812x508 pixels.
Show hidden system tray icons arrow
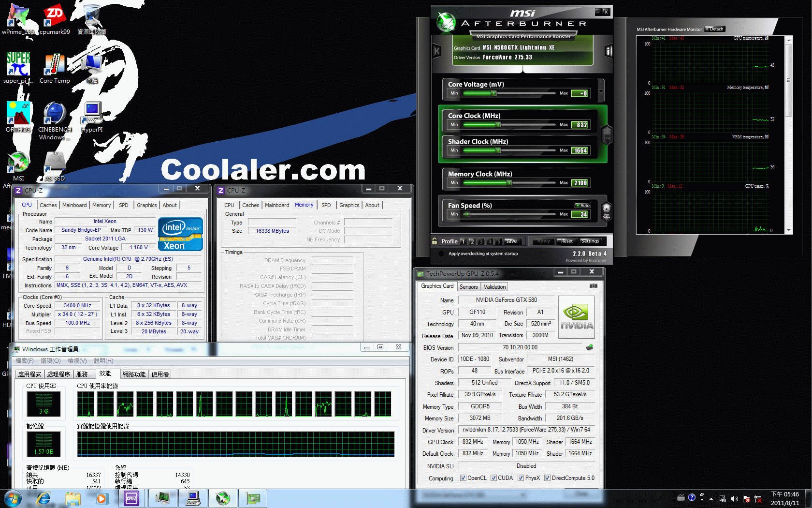coord(711,498)
